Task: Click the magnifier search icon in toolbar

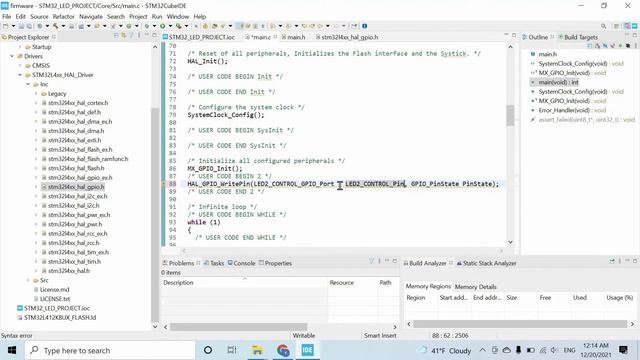Action: [603, 26]
